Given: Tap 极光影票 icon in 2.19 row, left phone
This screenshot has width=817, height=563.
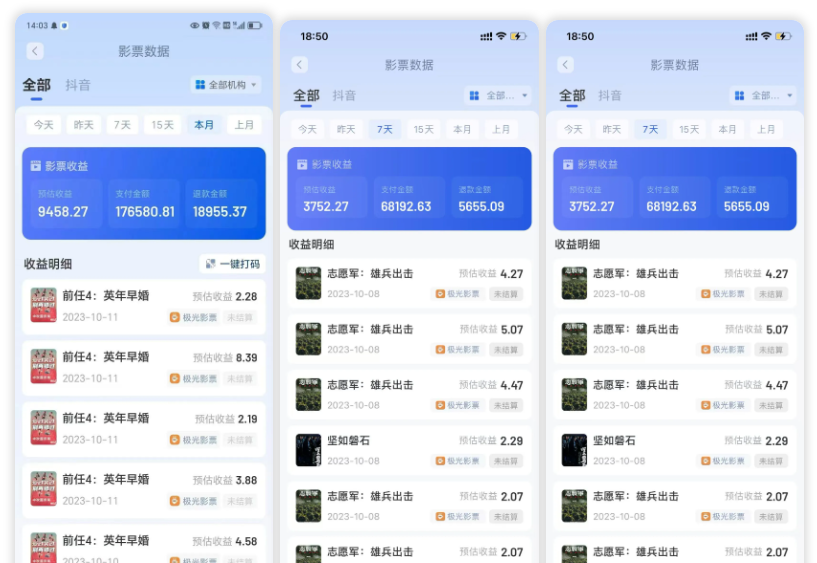Looking at the screenshot, I should pos(175,440).
